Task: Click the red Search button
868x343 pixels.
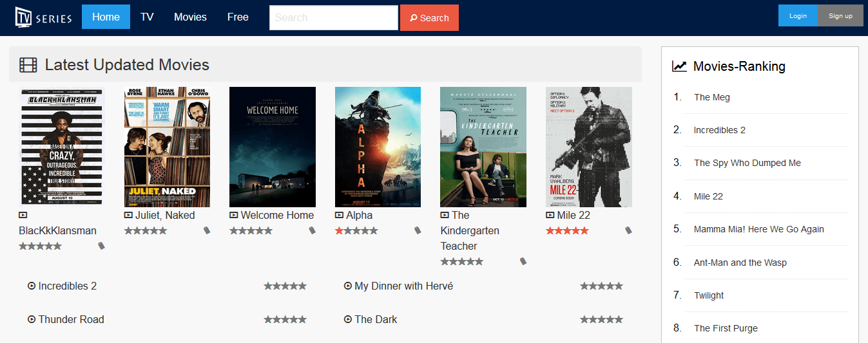Action: (x=429, y=18)
